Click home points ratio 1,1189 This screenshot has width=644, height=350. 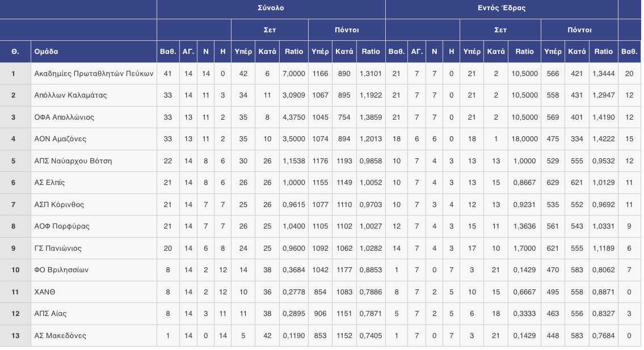pyautogui.click(x=603, y=248)
